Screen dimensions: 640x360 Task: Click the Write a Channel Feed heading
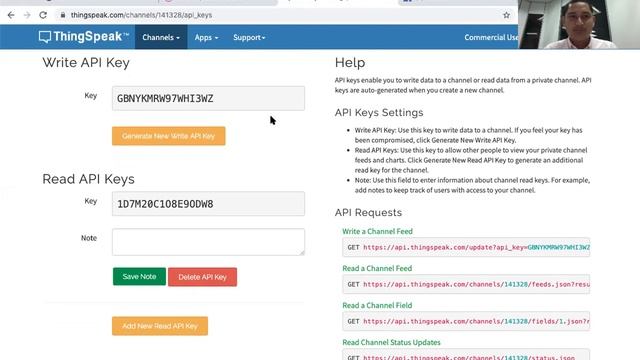tap(377, 231)
